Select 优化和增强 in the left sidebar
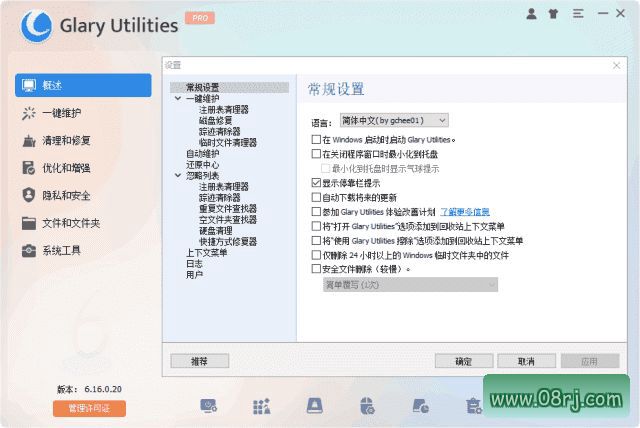The height and width of the screenshot is (428, 640). point(83,168)
